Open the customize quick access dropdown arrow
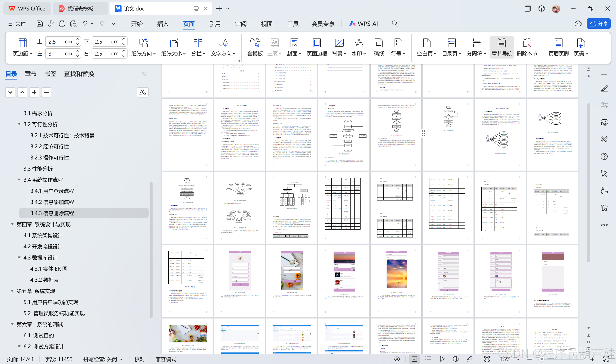The width and height of the screenshot is (616, 364). point(113,24)
